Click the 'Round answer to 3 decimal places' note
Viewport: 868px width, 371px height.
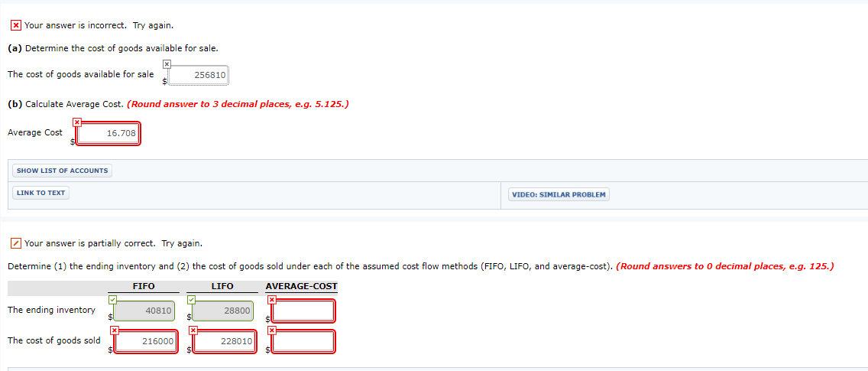238,104
